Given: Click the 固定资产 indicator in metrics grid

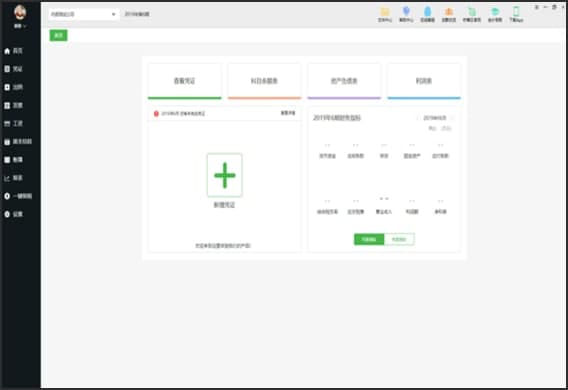Looking at the screenshot, I should (x=412, y=156).
